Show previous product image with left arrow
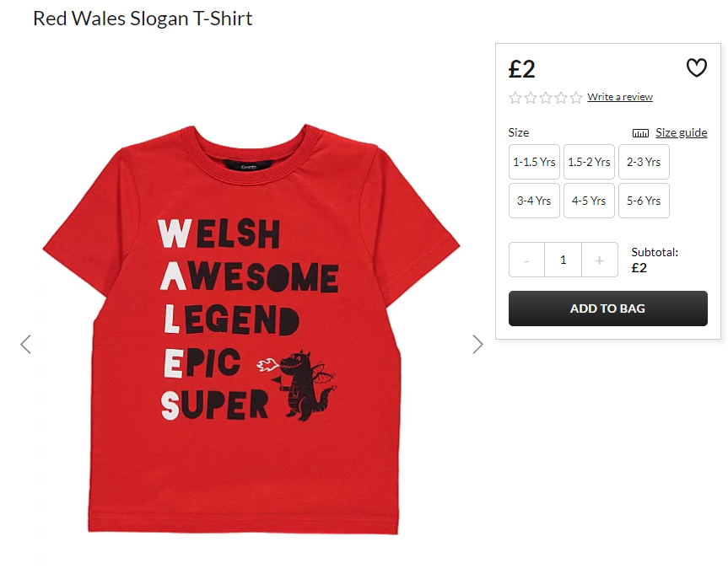Image resolution: width=728 pixels, height=574 pixels. [26, 344]
